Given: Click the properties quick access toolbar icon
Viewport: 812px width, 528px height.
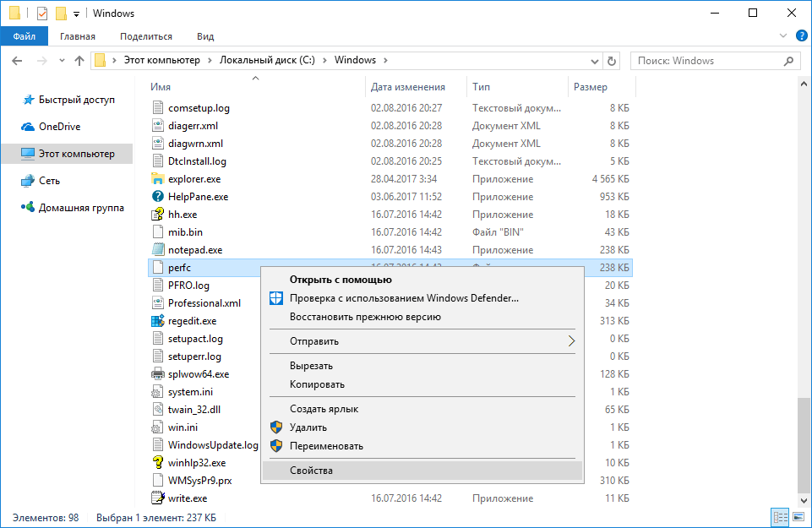Looking at the screenshot, I should tap(42, 13).
